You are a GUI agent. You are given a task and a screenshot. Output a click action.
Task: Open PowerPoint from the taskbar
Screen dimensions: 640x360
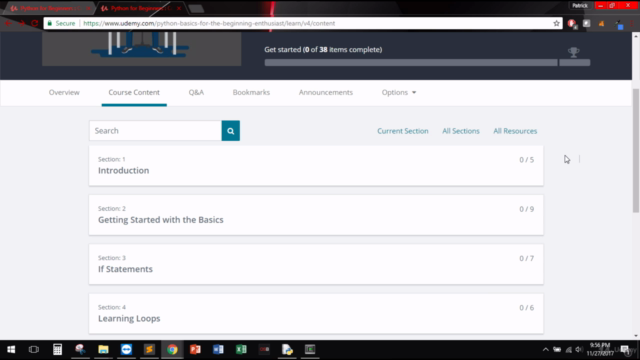pos(195,349)
